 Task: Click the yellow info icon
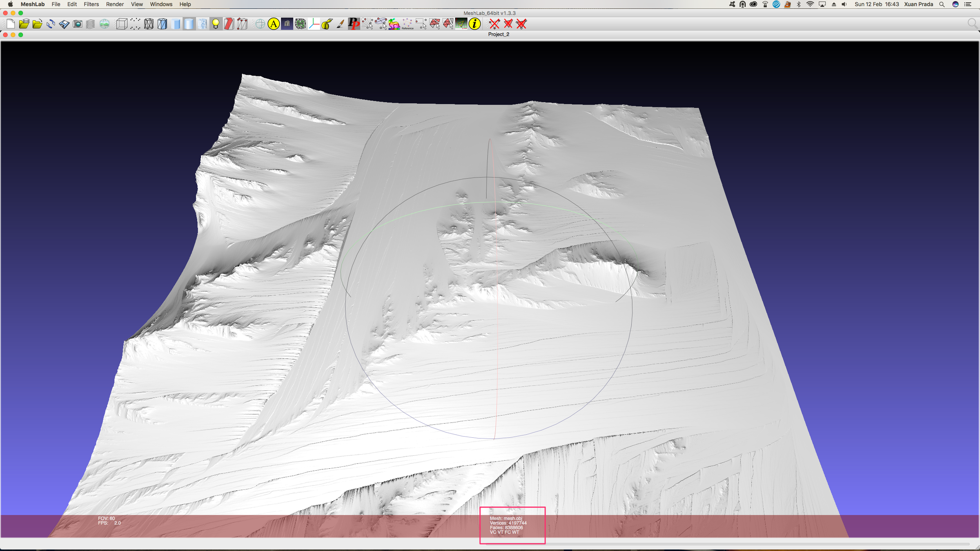474,24
